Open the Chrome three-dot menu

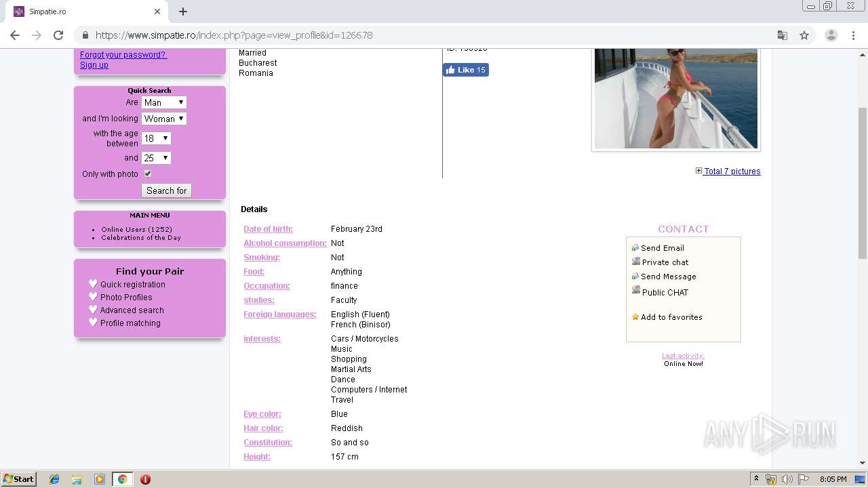point(853,35)
